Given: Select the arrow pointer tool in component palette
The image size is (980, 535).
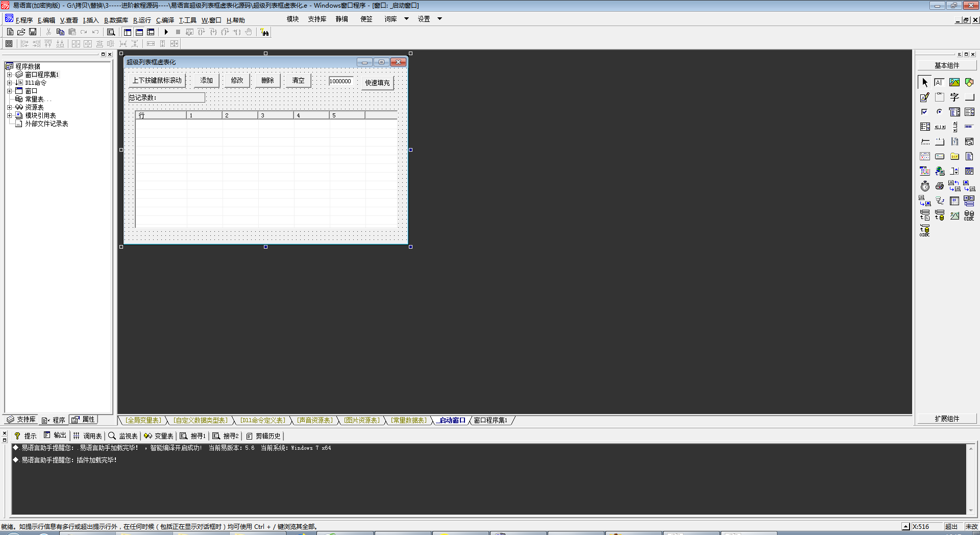Looking at the screenshot, I should (x=925, y=82).
